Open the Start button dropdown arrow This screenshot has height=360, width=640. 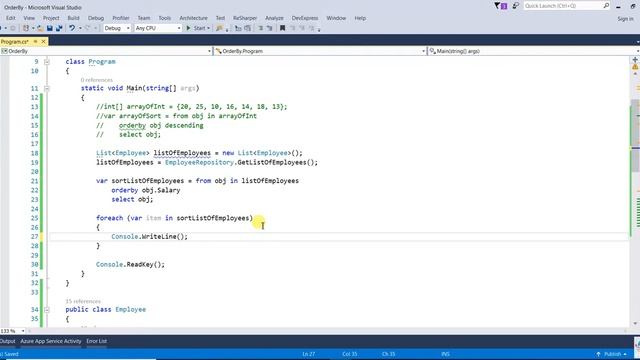[x=208, y=28]
